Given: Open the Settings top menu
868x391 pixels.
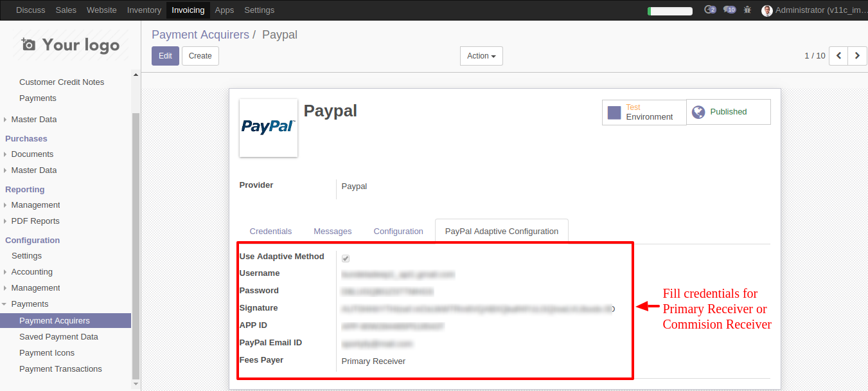Looking at the screenshot, I should [x=260, y=10].
